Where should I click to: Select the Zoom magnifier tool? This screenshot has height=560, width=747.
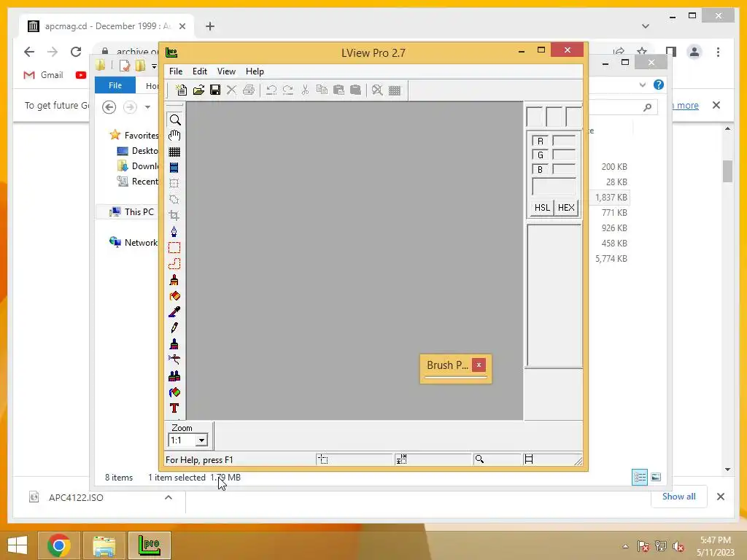pyautogui.click(x=175, y=120)
